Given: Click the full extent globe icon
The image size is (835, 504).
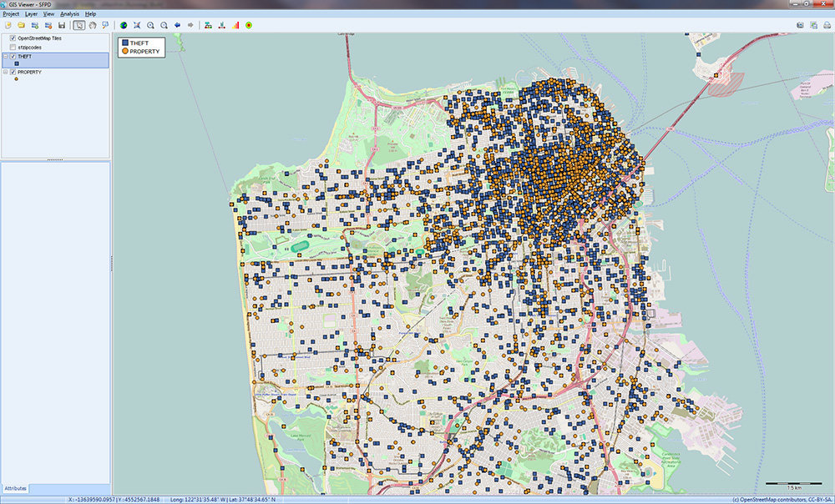Looking at the screenshot, I should pos(124,25).
